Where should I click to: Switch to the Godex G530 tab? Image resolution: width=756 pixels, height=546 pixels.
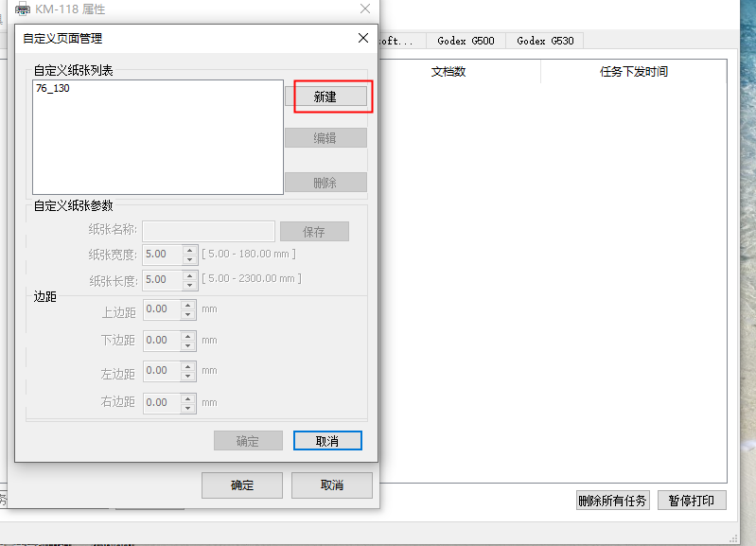click(545, 41)
